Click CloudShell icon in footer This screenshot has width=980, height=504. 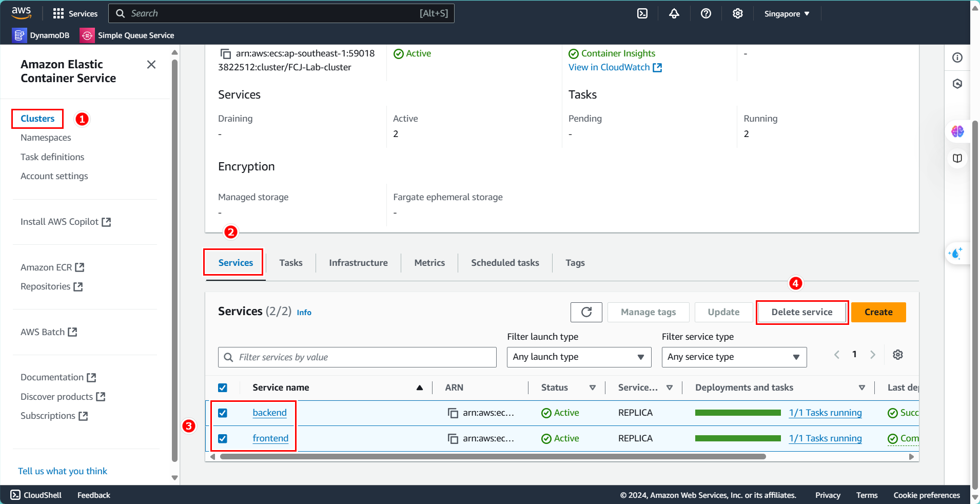pyautogui.click(x=15, y=495)
